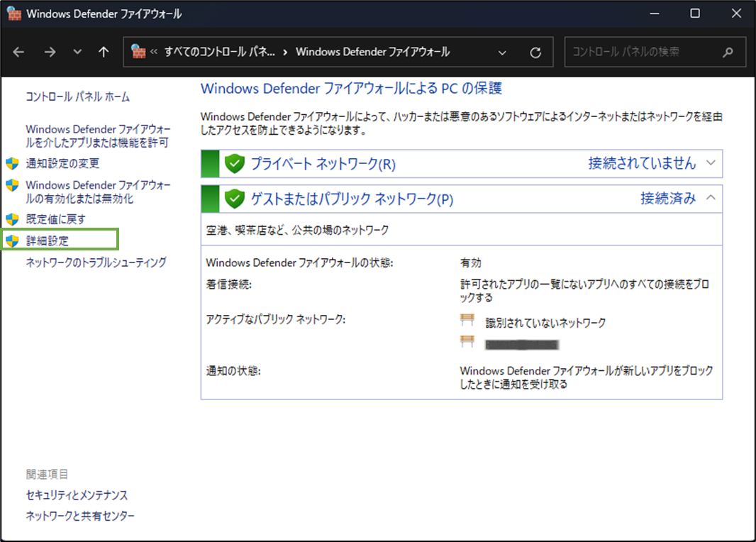Click the firewall icon in address bar

[x=138, y=52]
